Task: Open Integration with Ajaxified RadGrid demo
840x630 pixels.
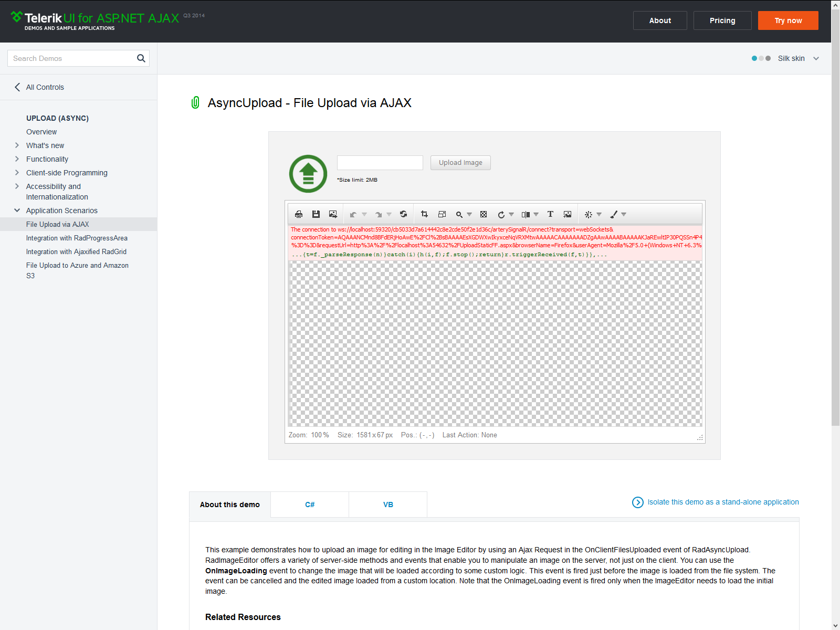Action: pyautogui.click(x=76, y=251)
